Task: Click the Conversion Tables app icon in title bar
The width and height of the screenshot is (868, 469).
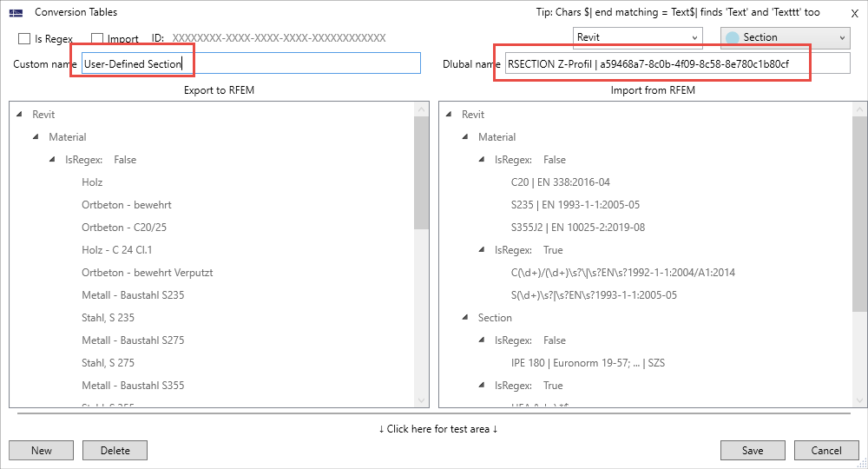Action: [16, 12]
